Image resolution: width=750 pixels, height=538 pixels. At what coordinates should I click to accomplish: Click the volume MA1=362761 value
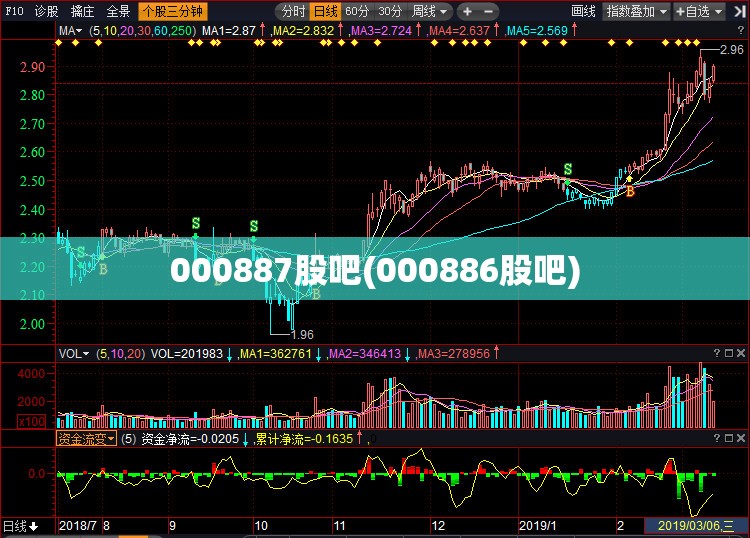point(276,354)
